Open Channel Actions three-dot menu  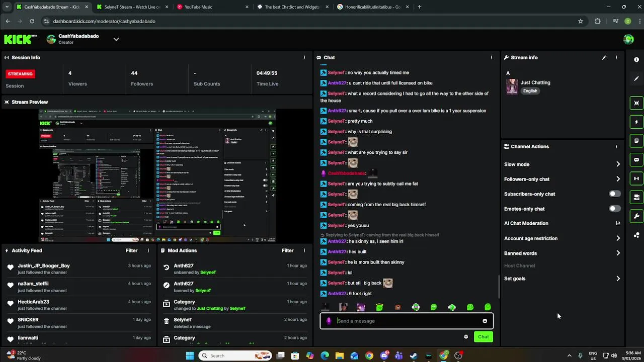tap(616, 147)
